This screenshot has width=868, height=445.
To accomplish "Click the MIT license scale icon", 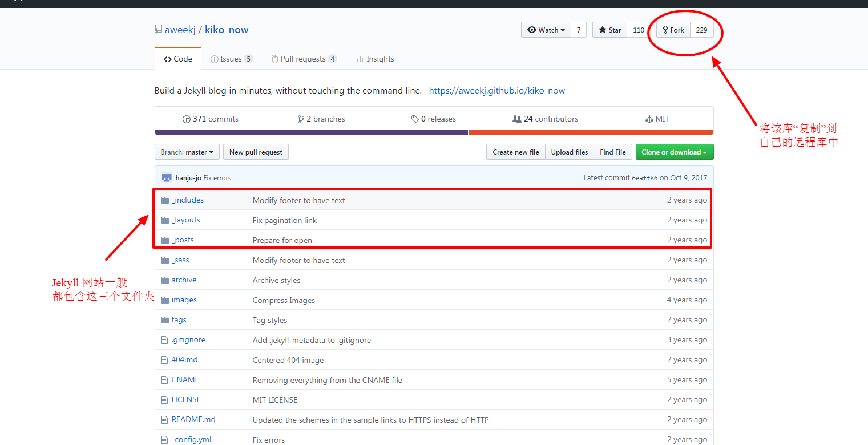I will (649, 119).
